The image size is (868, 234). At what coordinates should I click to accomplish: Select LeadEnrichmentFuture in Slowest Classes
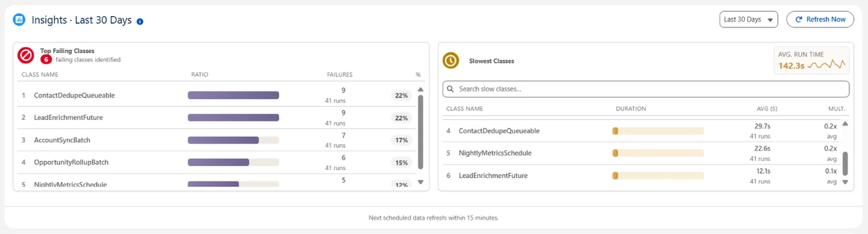tap(493, 176)
